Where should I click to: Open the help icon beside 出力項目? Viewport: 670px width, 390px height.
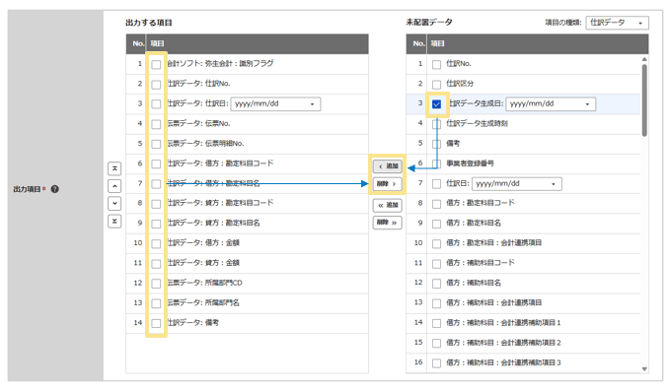click(55, 189)
